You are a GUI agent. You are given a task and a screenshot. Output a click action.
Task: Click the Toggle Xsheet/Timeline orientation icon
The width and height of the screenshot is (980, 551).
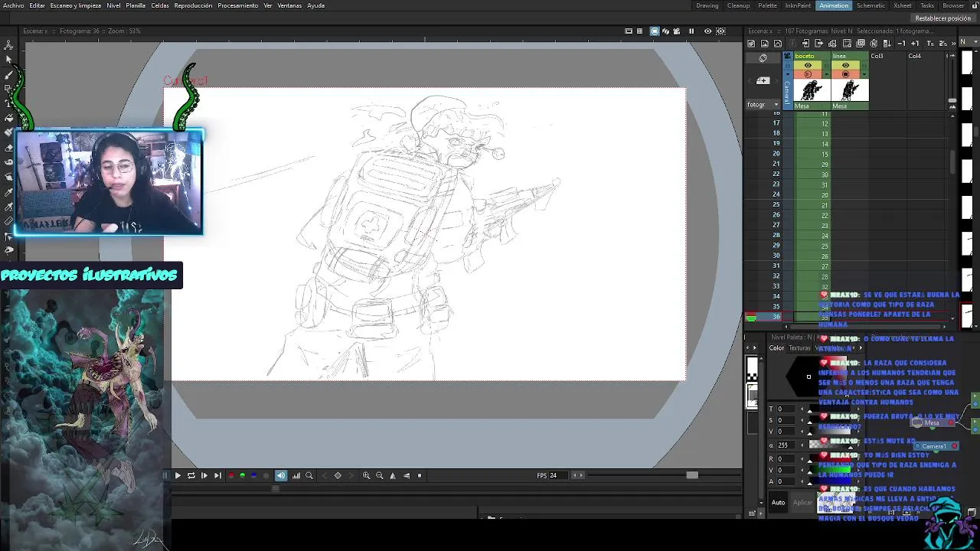pos(763,58)
